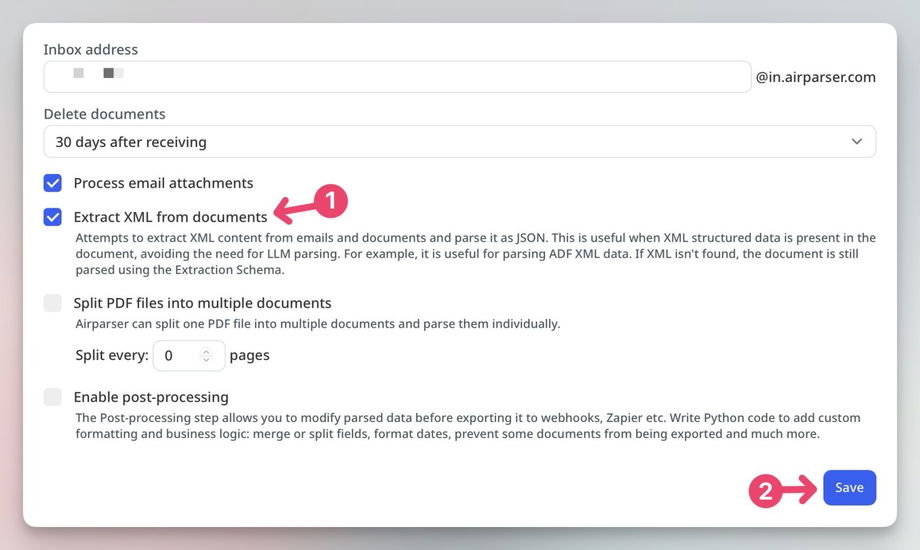This screenshot has width=920, height=550.
Task: Click the chevron on 30 days dropdown
Action: (x=856, y=142)
